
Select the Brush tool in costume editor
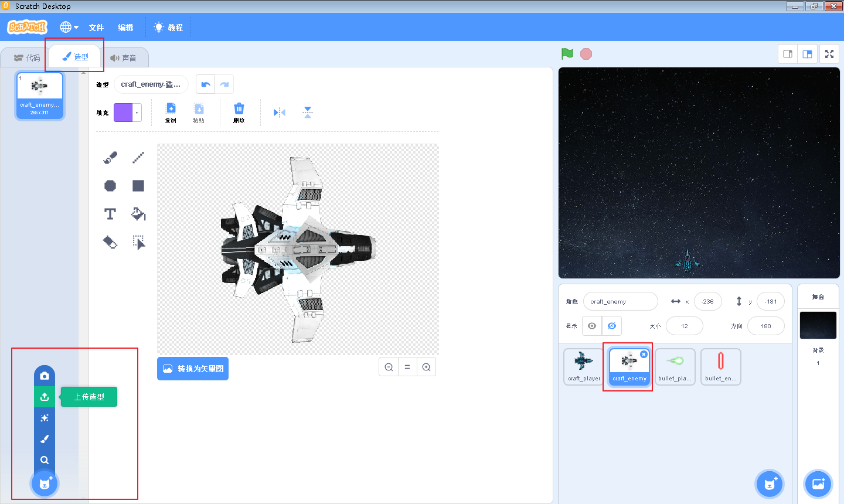click(x=110, y=158)
